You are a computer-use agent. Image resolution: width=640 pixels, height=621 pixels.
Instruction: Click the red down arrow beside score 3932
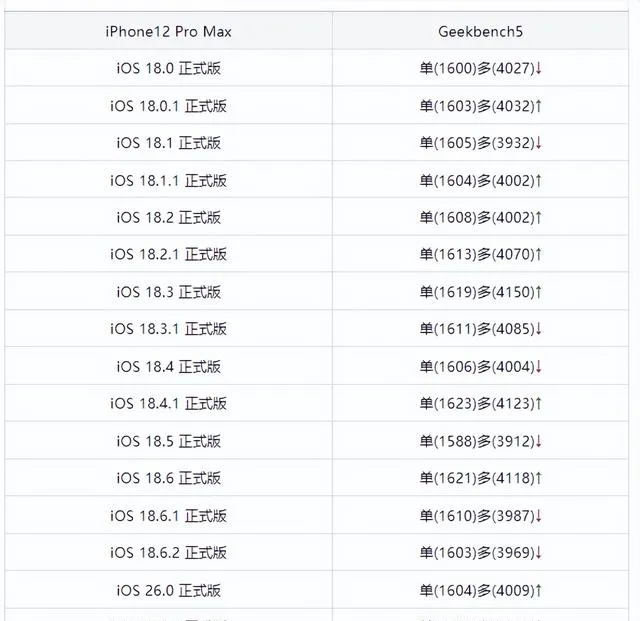538,143
